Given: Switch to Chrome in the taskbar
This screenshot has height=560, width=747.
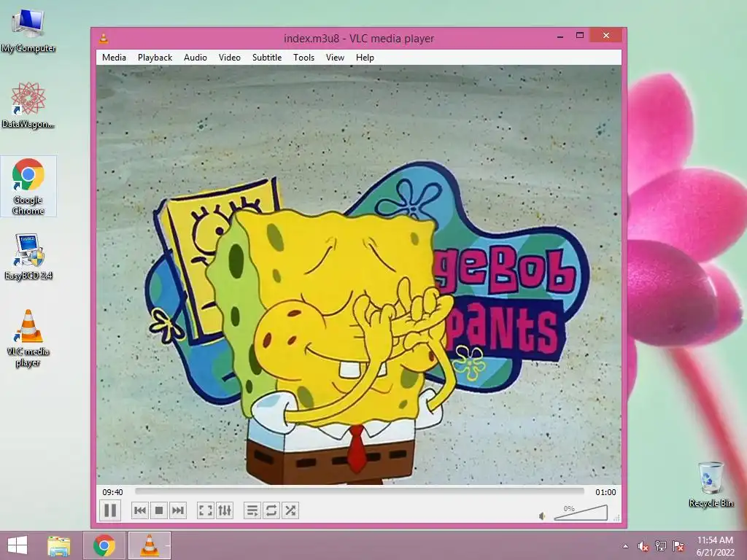Looking at the screenshot, I should tap(104, 545).
